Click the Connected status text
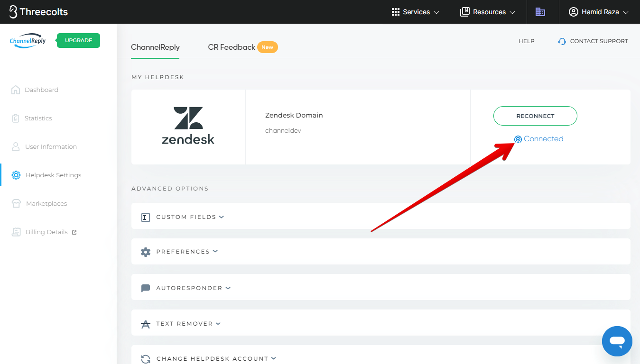 coord(544,139)
